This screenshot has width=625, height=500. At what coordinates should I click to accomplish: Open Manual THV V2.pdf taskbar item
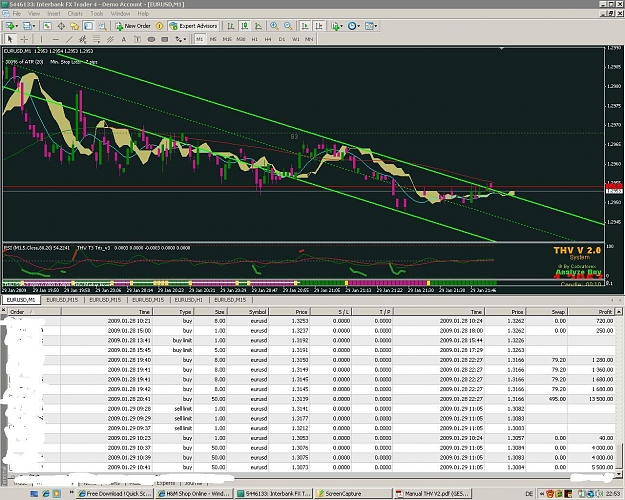click(432, 494)
